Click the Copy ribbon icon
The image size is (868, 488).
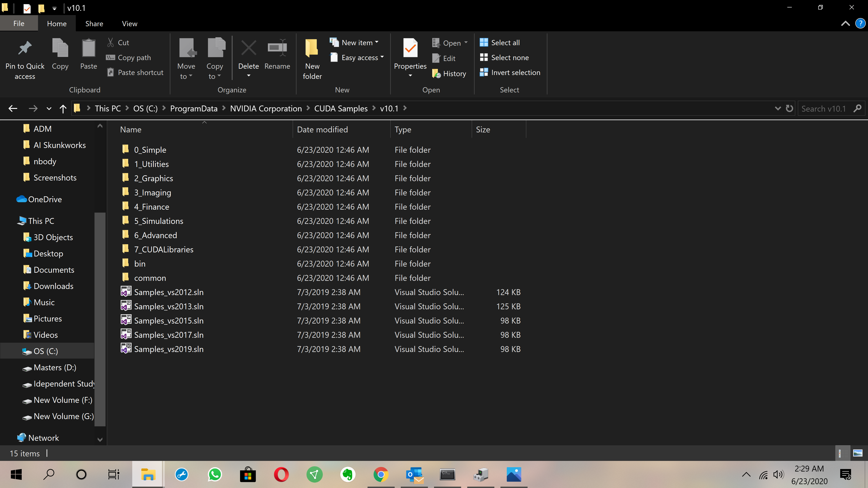point(60,48)
